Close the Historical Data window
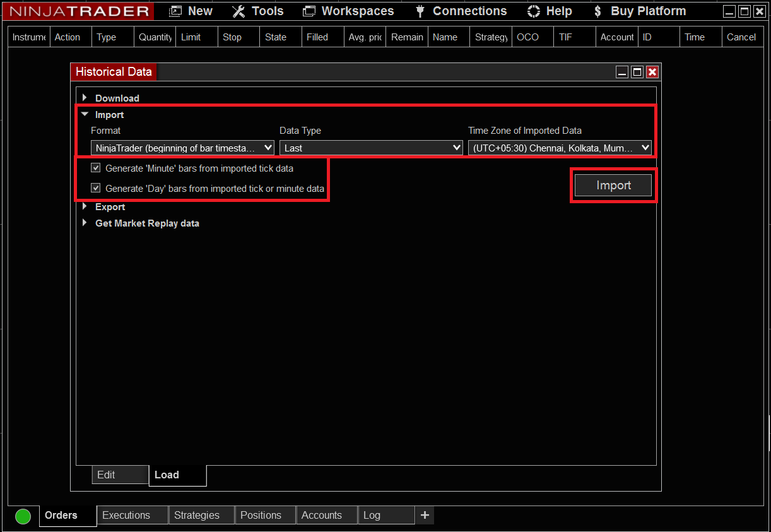The height and width of the screenshot is (532, 771). coord(652,72)
